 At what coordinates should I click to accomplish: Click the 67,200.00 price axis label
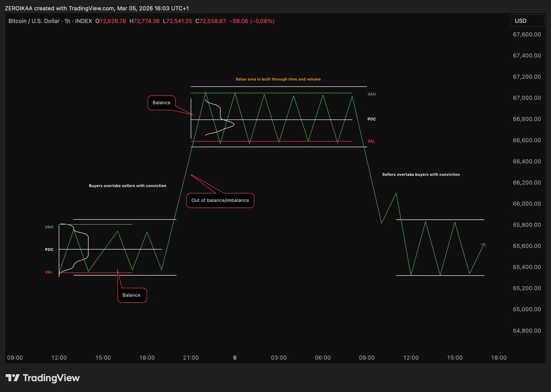coord(527,77)
